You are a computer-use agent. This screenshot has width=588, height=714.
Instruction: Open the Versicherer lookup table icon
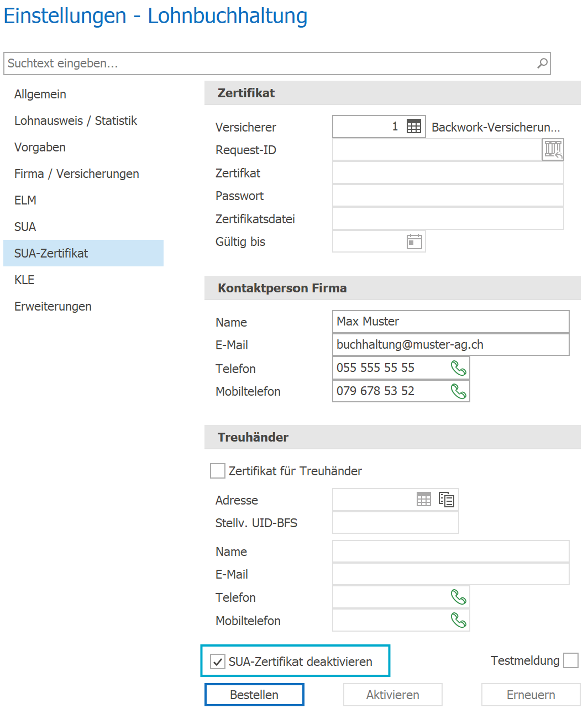click(x=414, y=127)
